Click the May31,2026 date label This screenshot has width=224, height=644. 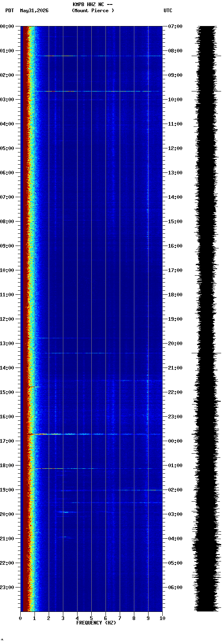(x=34, y=11)
